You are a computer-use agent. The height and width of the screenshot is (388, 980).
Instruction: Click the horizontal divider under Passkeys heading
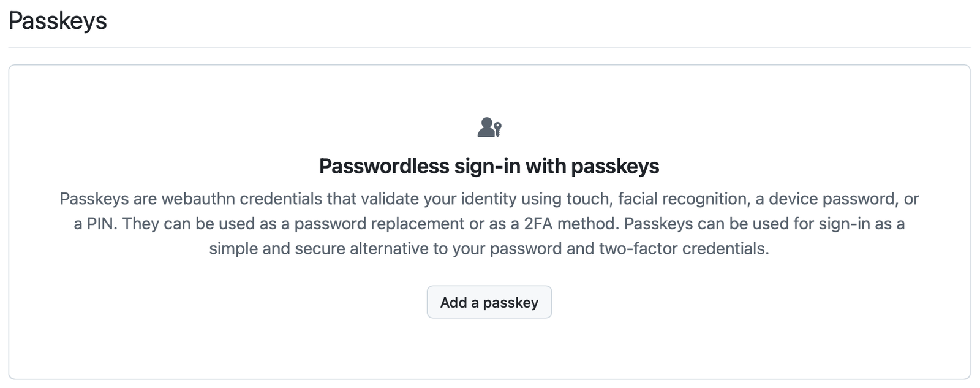pyautogui.click(x=489, y=47)
